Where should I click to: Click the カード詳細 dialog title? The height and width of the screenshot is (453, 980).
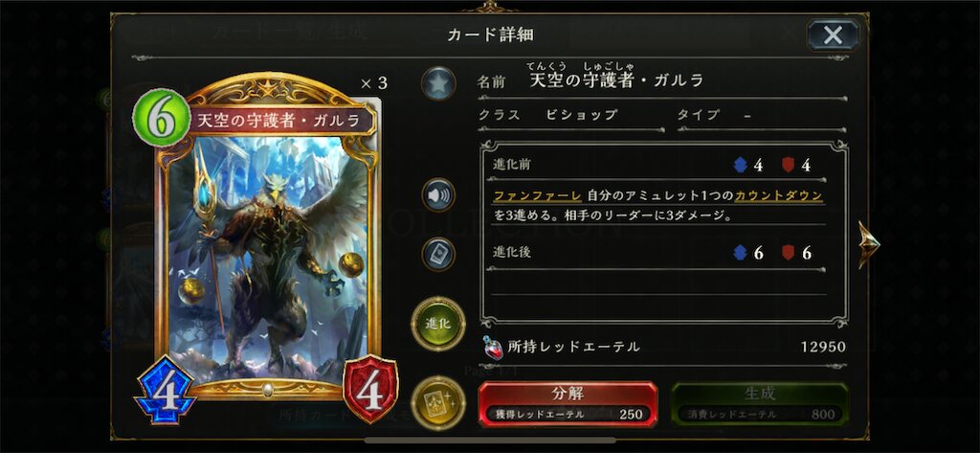[491, 34]
